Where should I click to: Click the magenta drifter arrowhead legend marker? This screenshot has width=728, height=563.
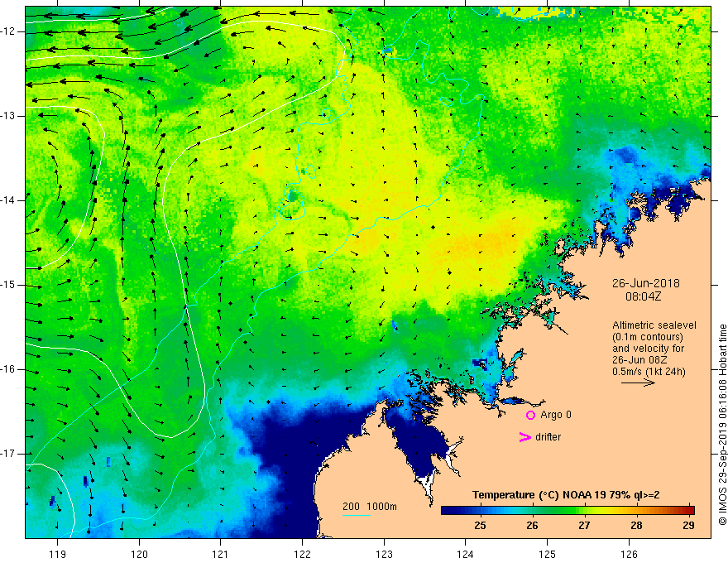point(524,437)
